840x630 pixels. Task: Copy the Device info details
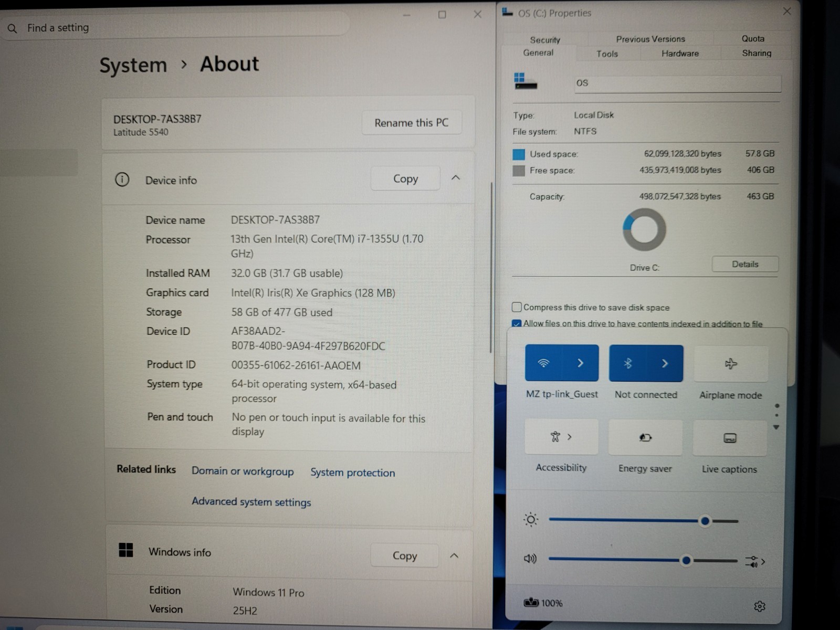pyautogui.click(x=405, y=178)
